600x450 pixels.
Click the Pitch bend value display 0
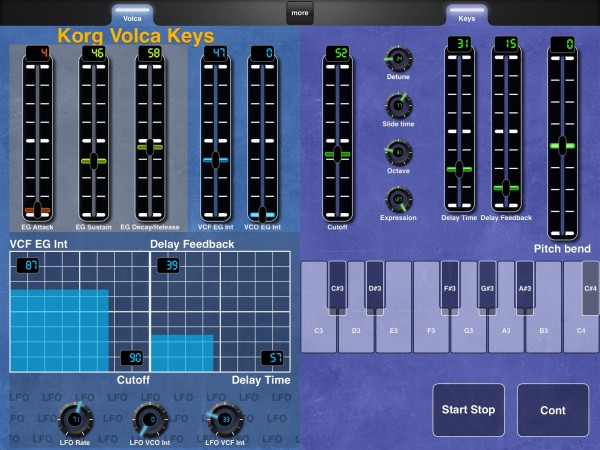[562, 44]
